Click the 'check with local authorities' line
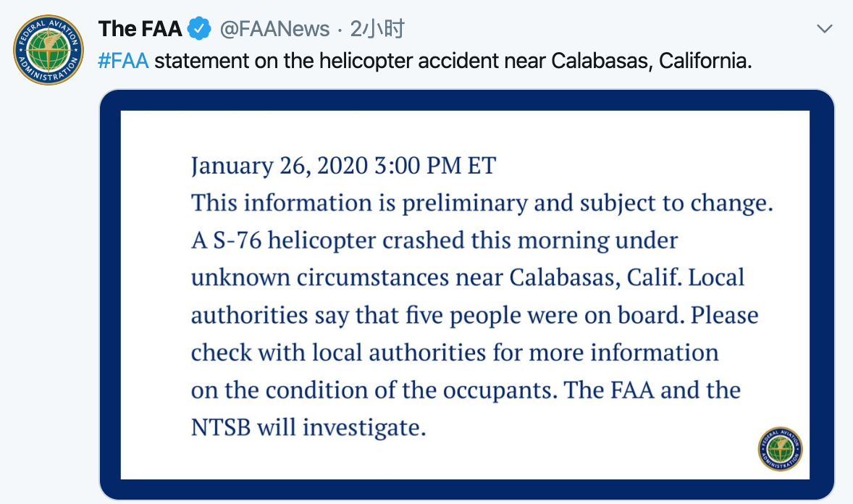The height and width of the screenshot is (504, 853). click(x=455, y=353)
